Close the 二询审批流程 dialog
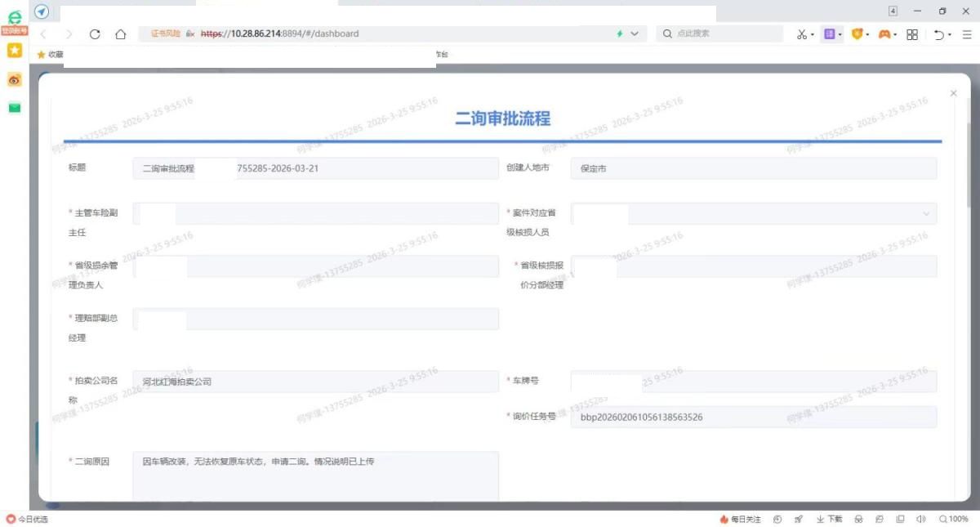 953,94
